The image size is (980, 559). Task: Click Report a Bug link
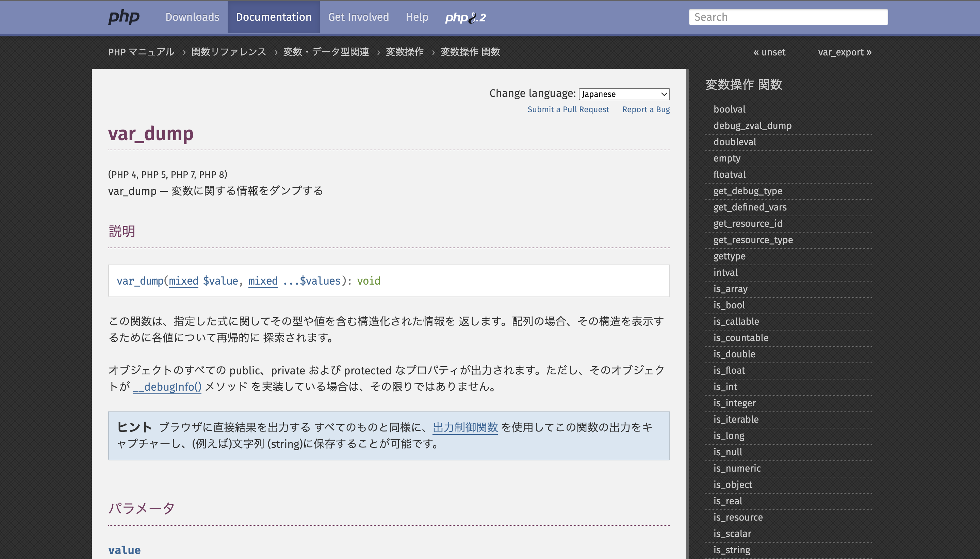tap(646, 109)
